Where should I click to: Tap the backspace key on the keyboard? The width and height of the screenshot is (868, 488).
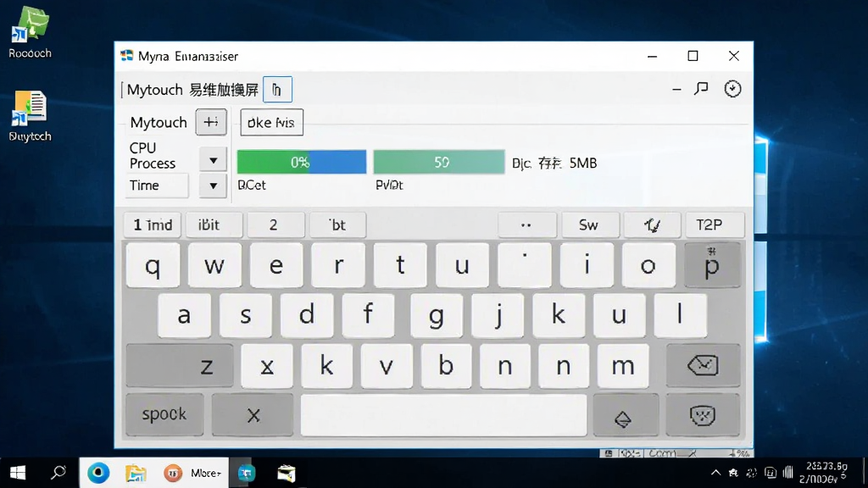(x=703, y=365)
